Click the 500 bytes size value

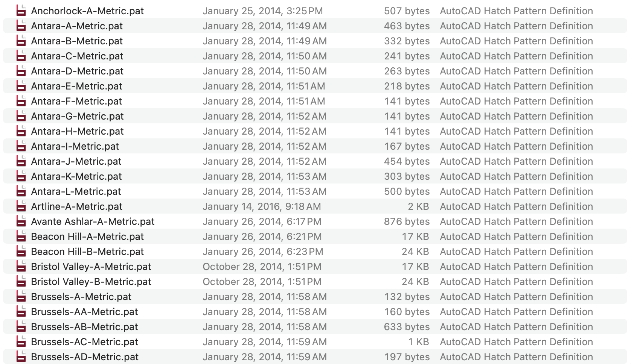[x=407, y=191]
